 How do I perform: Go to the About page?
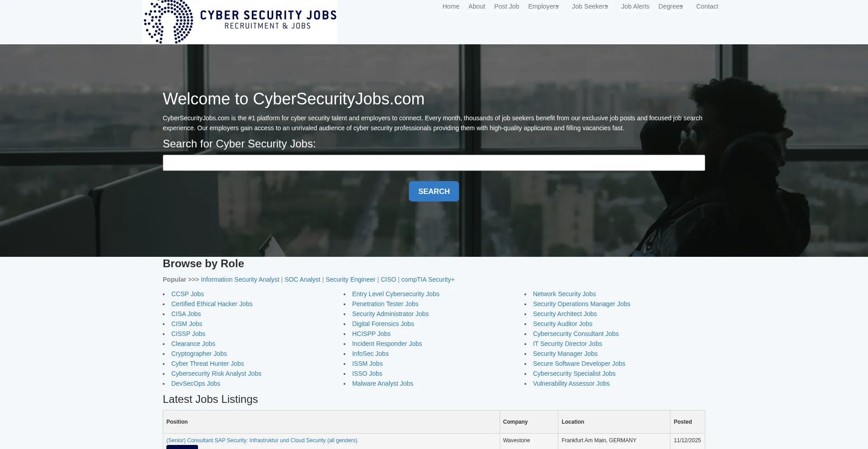pos(476,6)
